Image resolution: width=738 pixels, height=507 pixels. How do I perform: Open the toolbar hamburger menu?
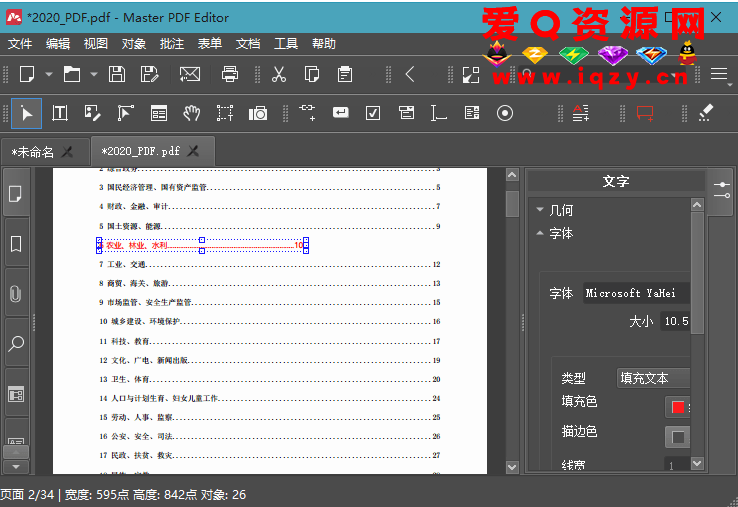point(719,74)
